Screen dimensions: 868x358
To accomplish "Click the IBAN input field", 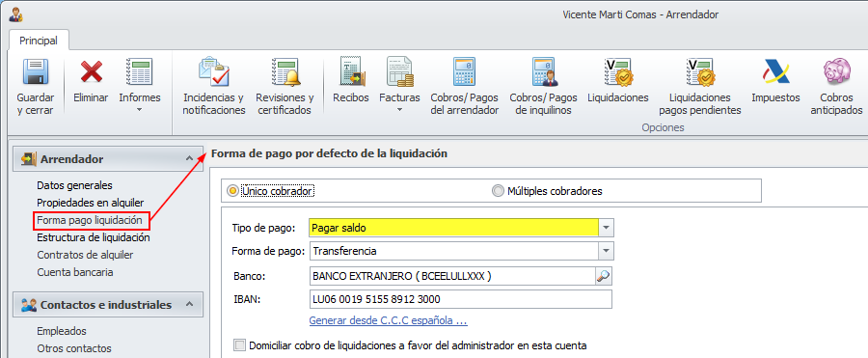I will pos(461,299).
